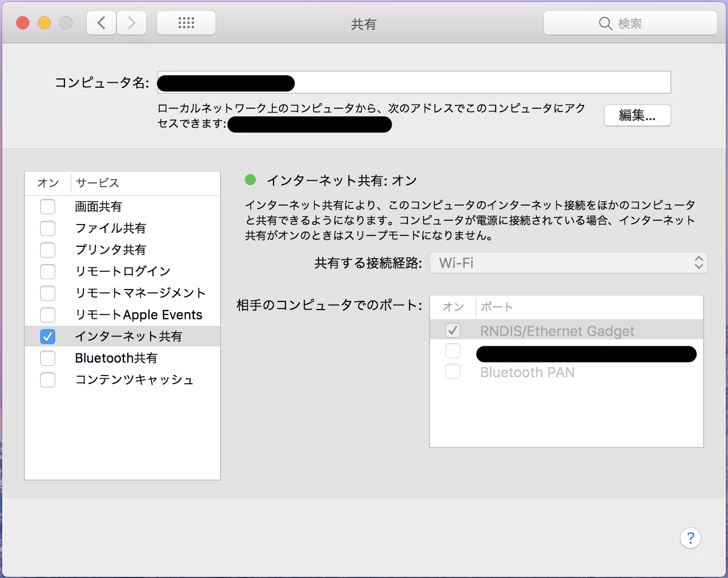
Task: Go back with the left chevron button
Action: tap(101, 23)
